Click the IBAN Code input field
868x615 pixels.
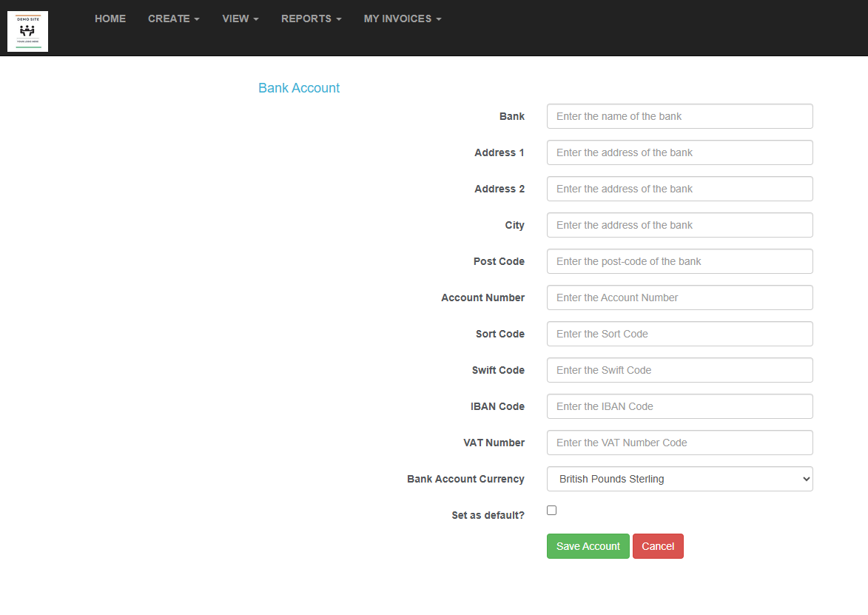(680, 406)
